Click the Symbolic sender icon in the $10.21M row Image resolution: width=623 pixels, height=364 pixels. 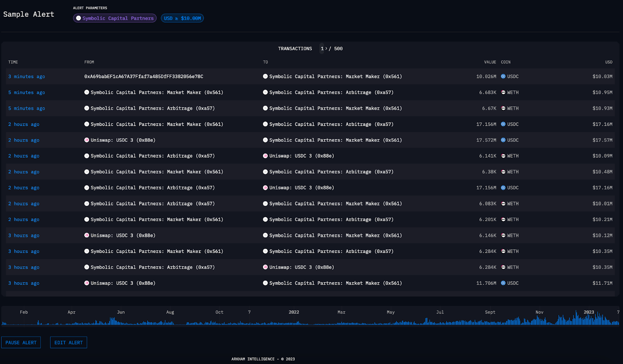(87, 220)
